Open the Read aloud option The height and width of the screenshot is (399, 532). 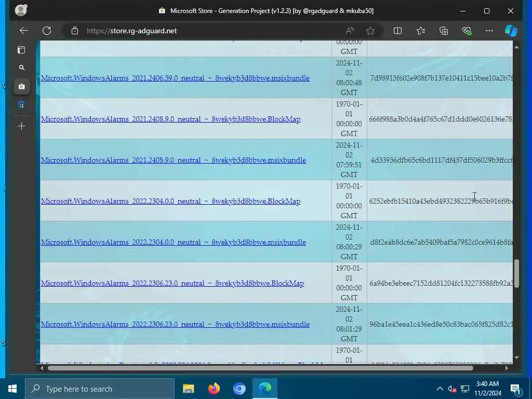pos(350,31)
